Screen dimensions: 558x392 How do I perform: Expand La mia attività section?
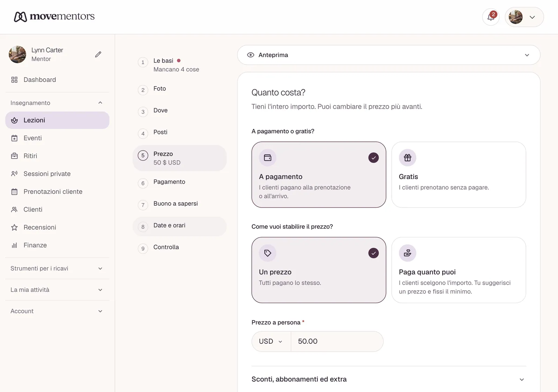(x=57, y=290)
